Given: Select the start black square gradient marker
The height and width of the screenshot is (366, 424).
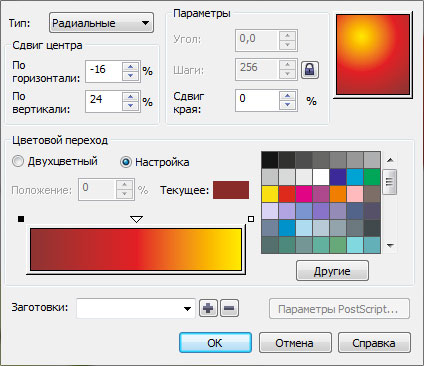Looking at the screenshot, I should coord(21,219).
